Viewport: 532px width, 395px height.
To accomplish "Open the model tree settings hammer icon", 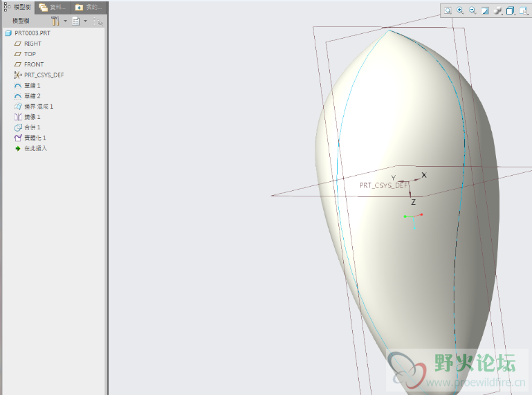I will click(55, 21).
